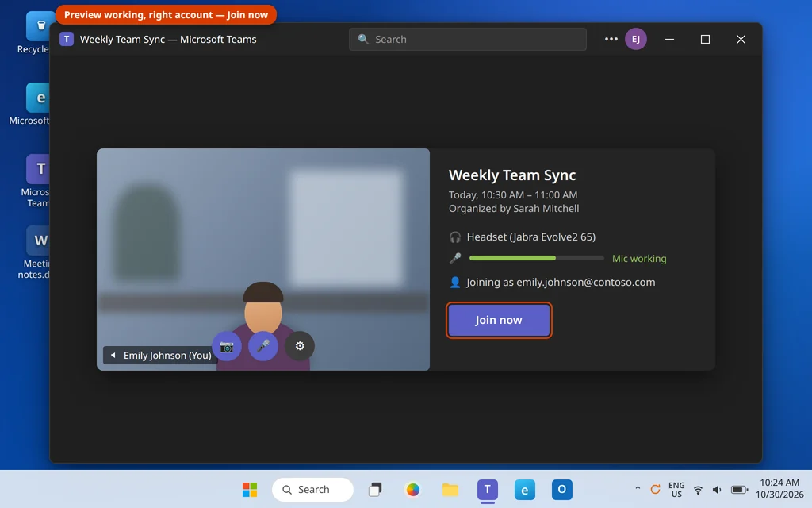Open volume speaker tray icon
This screenshot has width=812, height=508.
pyautogui.click(x=717, y=489)
